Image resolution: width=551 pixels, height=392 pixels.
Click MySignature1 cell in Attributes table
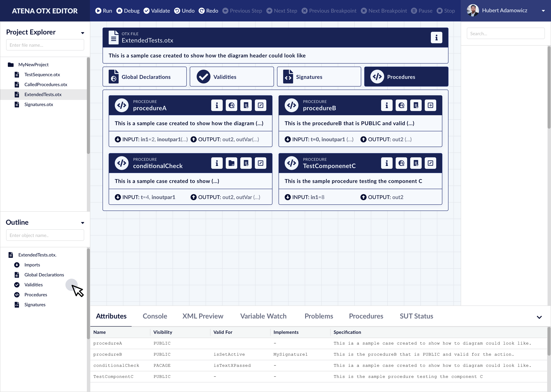(x=290, y=354)
